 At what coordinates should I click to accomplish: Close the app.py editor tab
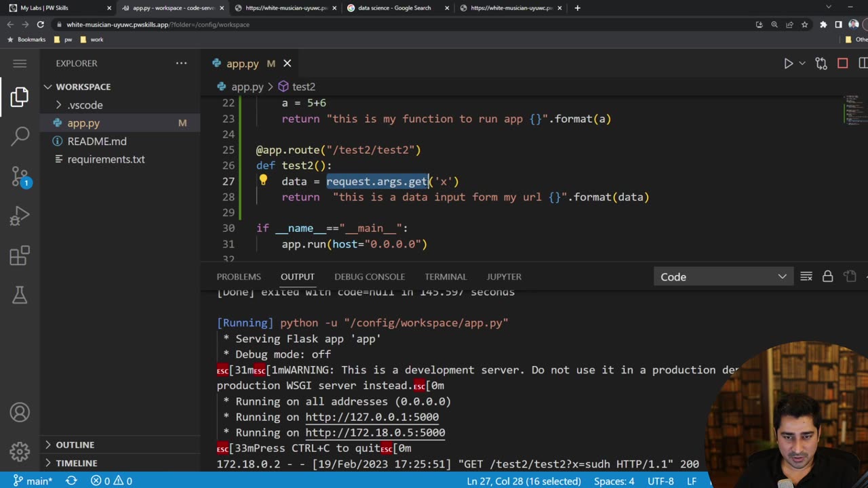coord(287,63)
